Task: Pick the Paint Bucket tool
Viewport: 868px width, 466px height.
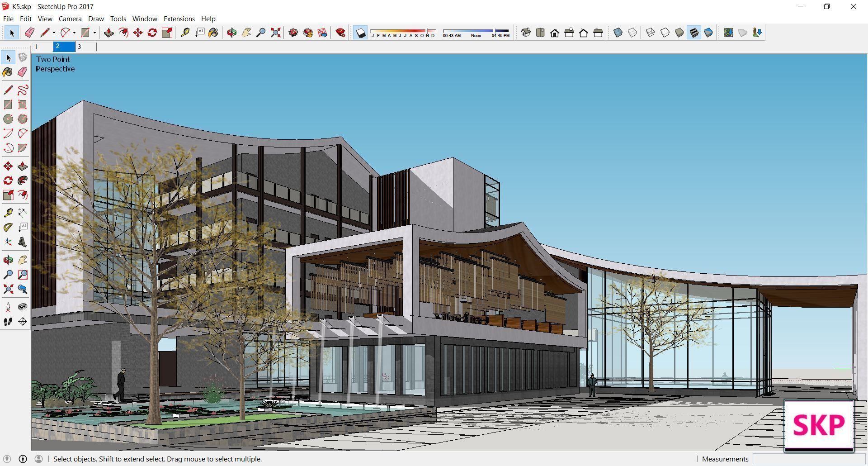Action: coord(213,33)
